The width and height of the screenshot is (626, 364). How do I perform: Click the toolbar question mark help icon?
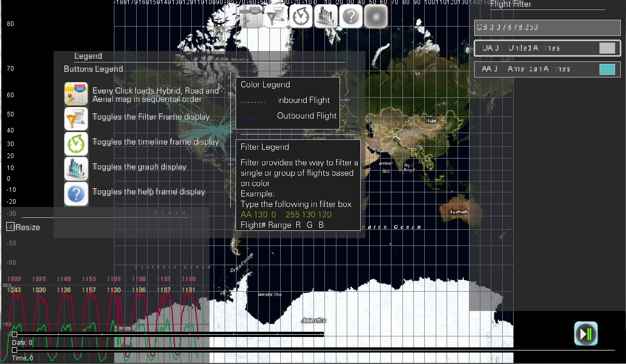coord(351,16)
